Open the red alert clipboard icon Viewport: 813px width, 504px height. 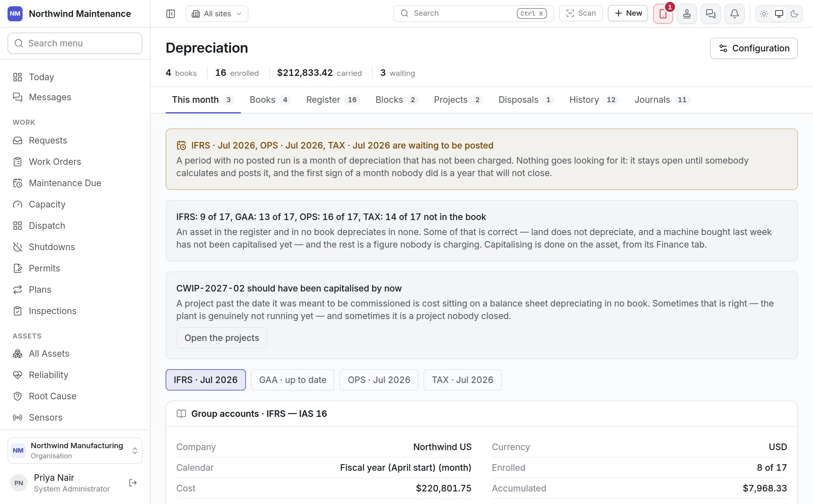(663, 14)
